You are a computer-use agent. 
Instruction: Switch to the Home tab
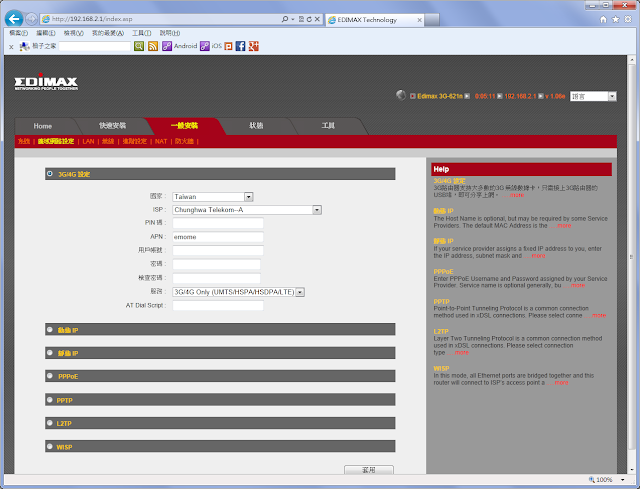pos(43,126)
